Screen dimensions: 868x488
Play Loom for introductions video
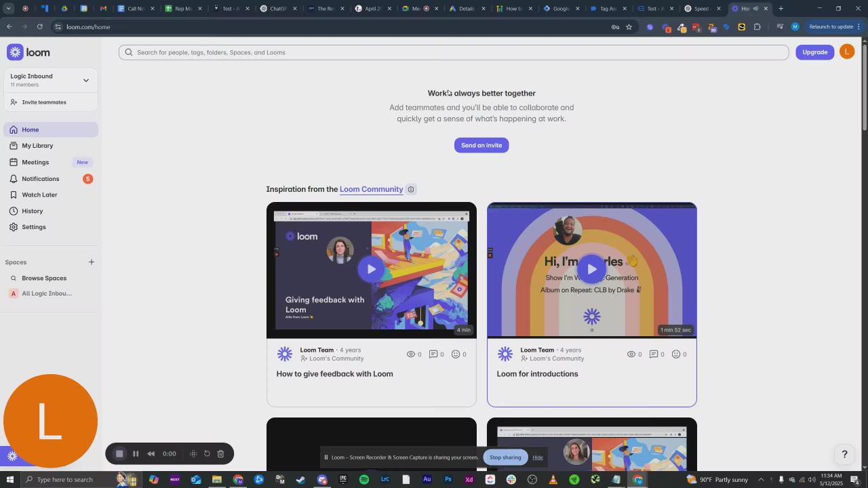(591, 269)
